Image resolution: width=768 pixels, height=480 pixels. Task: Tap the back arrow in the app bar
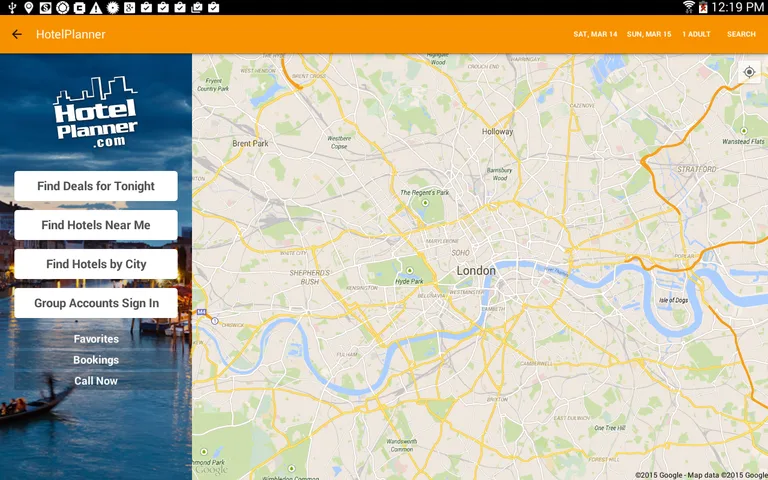point(17,34)
